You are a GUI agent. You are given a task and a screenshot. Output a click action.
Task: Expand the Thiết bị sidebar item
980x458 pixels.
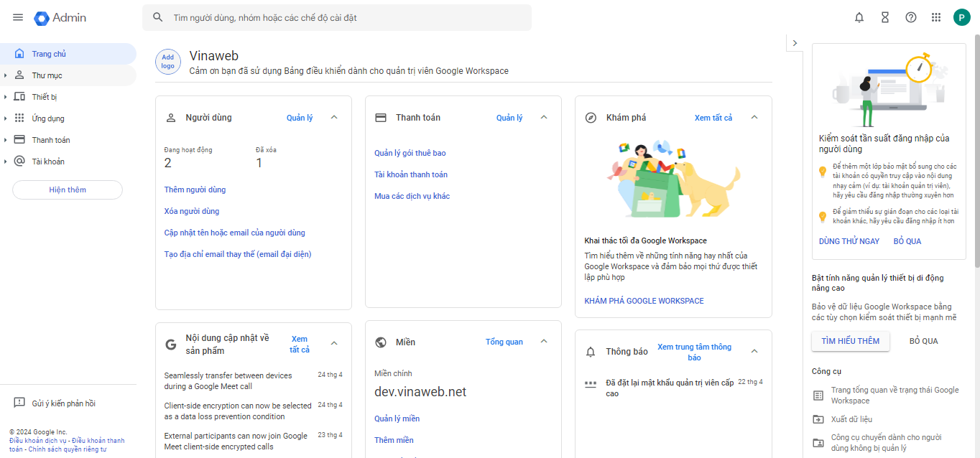point(6,97)
